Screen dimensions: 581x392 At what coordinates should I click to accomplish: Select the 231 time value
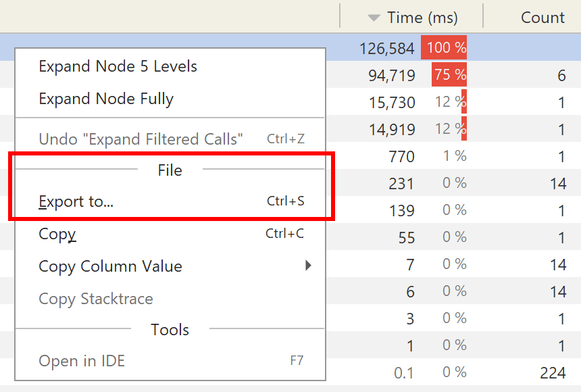point(401,184)
